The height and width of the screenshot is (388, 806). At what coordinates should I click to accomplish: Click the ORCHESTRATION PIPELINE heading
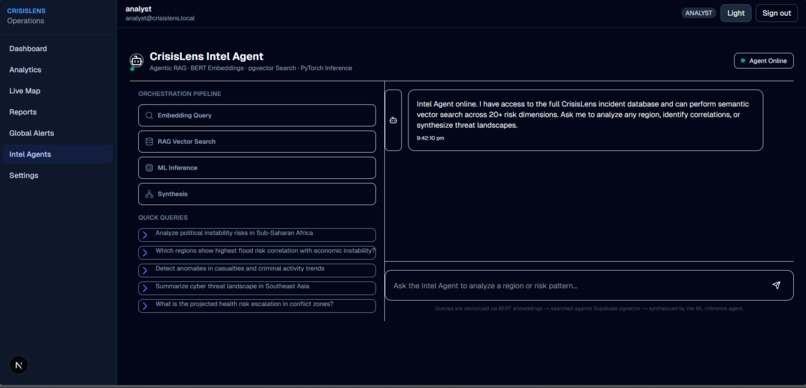click(180, 94)
